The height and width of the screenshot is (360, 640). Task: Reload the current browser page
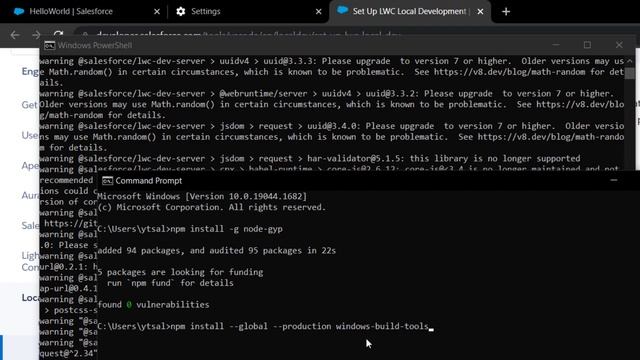pyautogui.click(x=58, y=34)
